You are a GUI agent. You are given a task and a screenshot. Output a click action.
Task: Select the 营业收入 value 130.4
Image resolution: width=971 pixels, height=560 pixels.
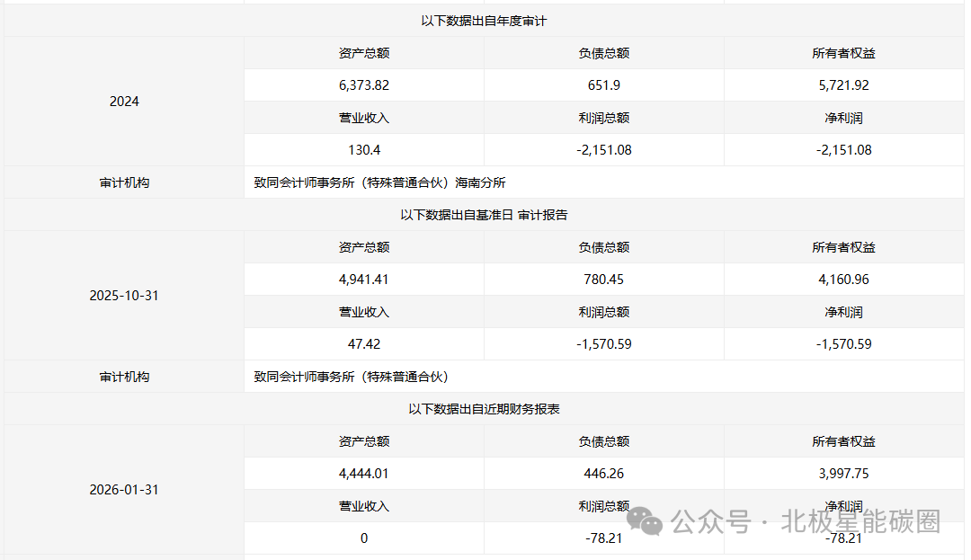[x=364, y=150]
